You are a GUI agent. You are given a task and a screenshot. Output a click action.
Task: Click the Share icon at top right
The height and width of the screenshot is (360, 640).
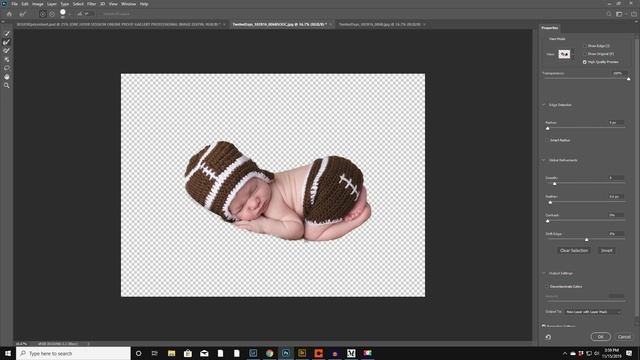tap(633, 14)
